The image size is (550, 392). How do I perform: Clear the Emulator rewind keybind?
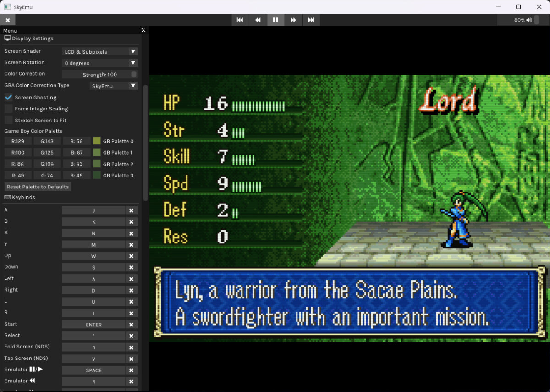click(131, 381)
